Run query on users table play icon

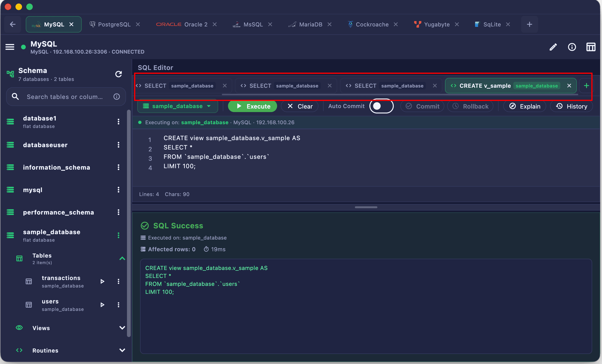point(102,305)
